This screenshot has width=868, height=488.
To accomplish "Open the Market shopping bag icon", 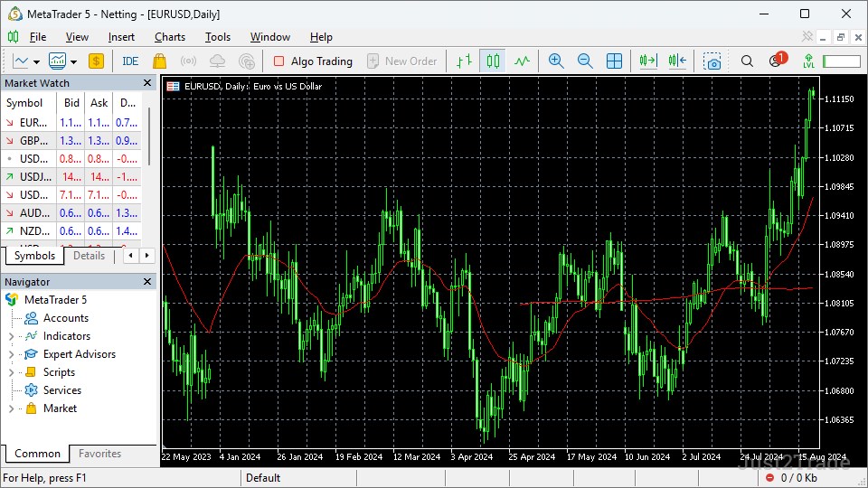I will (x=159, y=61).
